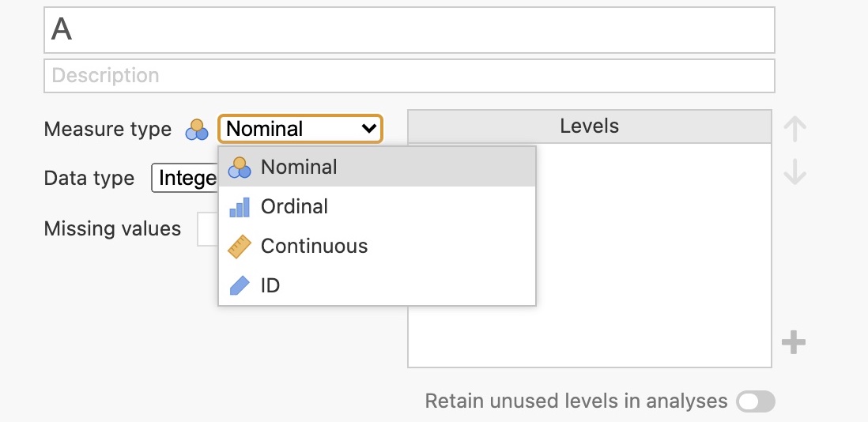Click the Missing values box
The image size is (868, 422).
(x=207, y=229)
